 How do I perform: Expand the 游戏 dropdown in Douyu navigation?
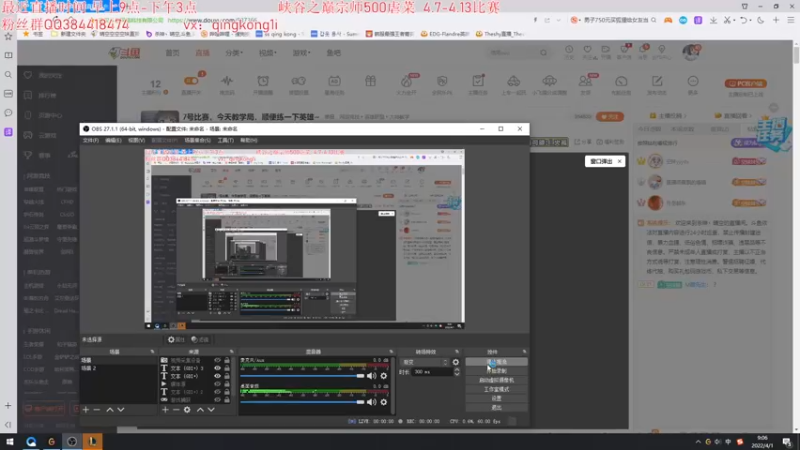[301, 53]
